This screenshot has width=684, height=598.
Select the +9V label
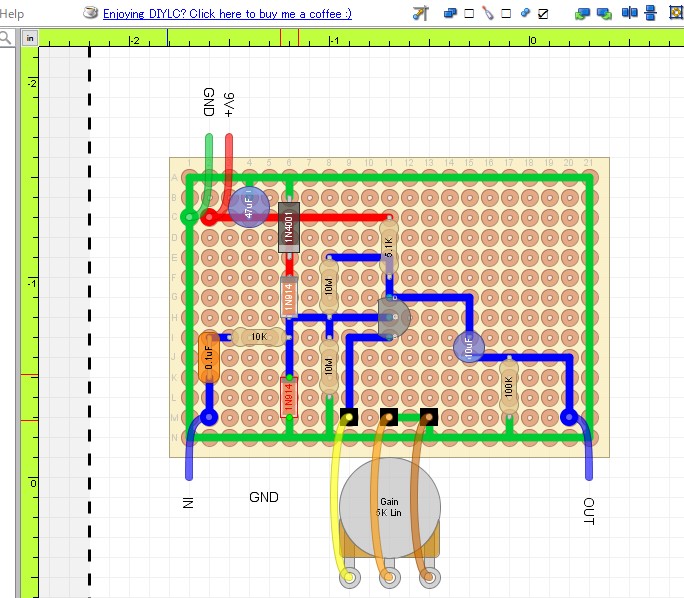pos(229,105)
